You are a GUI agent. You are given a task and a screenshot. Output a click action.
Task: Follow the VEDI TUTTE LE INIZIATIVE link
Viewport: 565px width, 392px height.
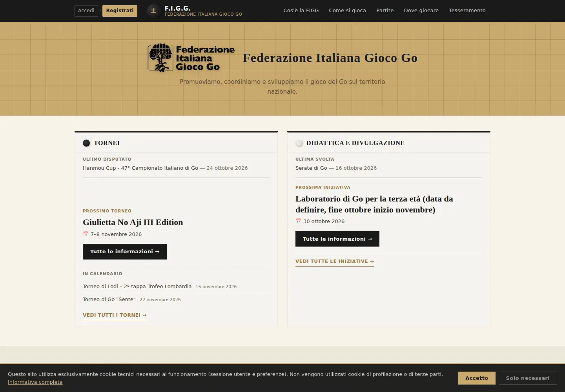click(335, 261)
